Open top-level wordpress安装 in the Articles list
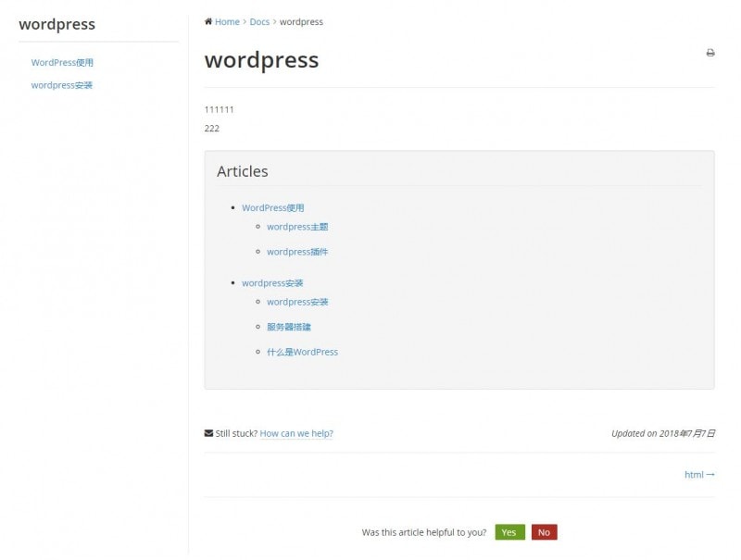This screenshot has height=560, width=741. click(x=272, y=283)
